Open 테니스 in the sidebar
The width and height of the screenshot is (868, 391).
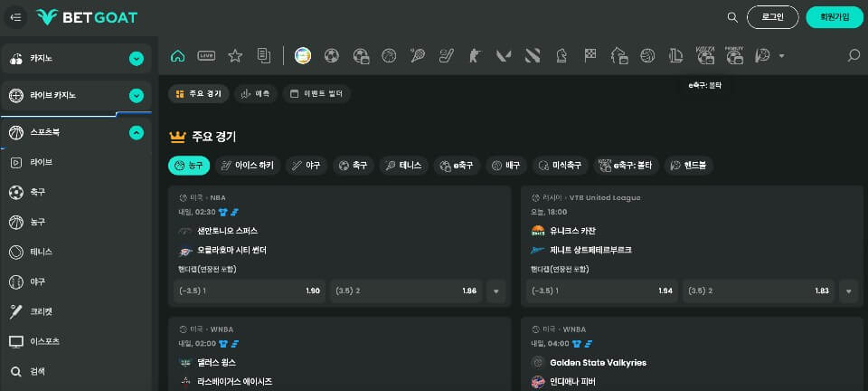coord(76,252)
